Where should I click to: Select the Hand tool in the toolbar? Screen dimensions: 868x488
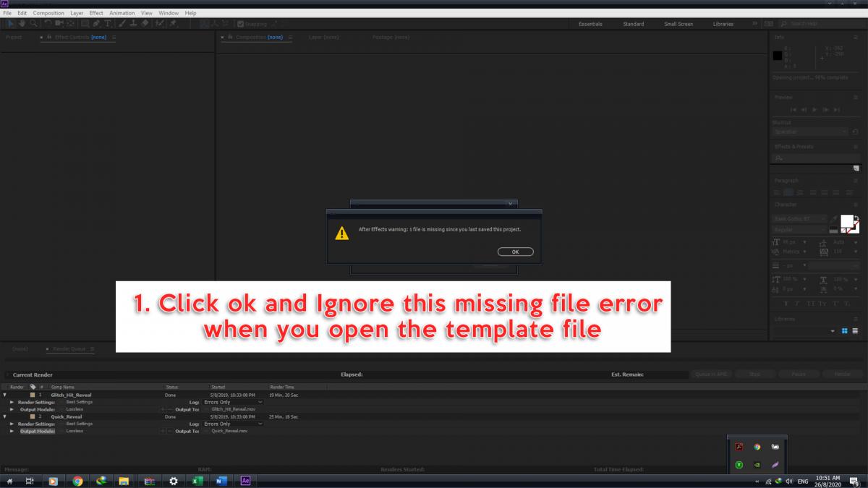click(x=22, y=23)
